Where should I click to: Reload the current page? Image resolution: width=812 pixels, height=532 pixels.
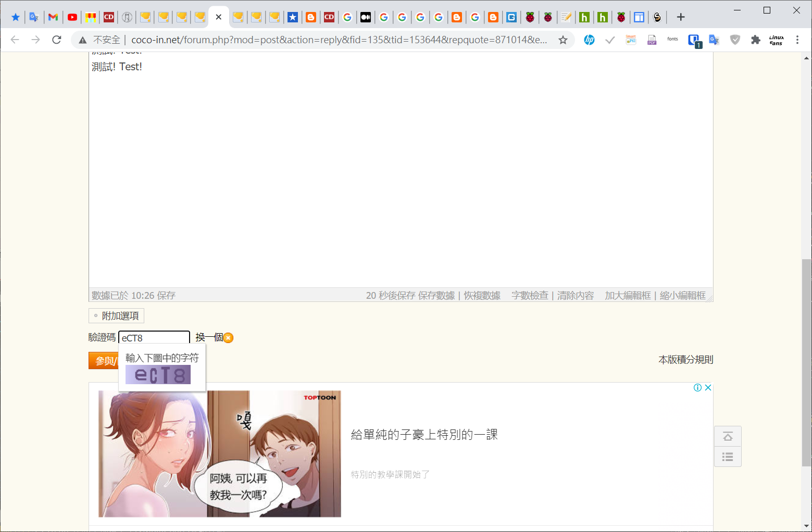click(57, 40)
